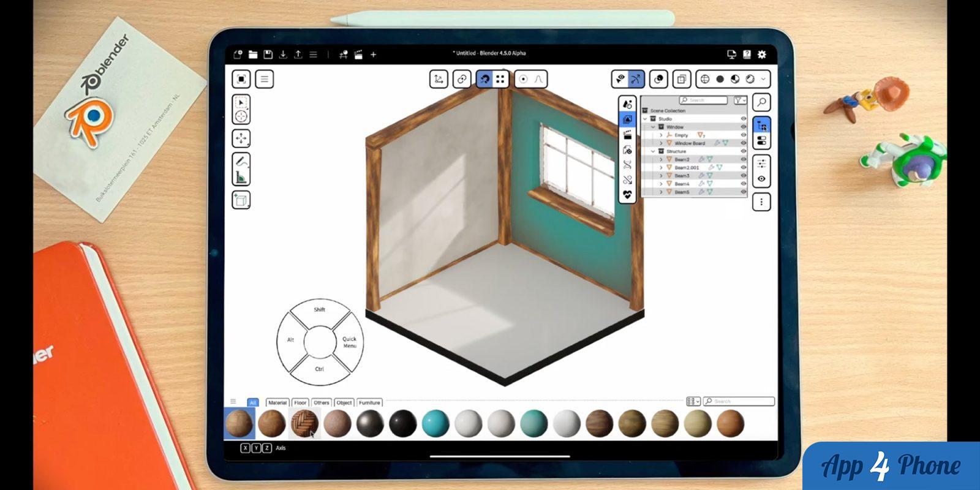Select the Move tool in left toolbar
Image resolution: width=980 pixels, height=490 pixels.
point(241,139)
